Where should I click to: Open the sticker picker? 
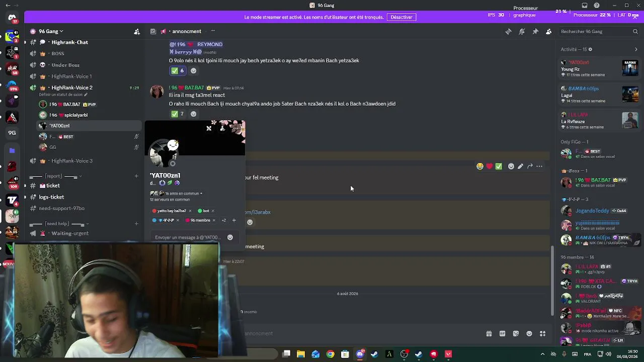point(516,333)
